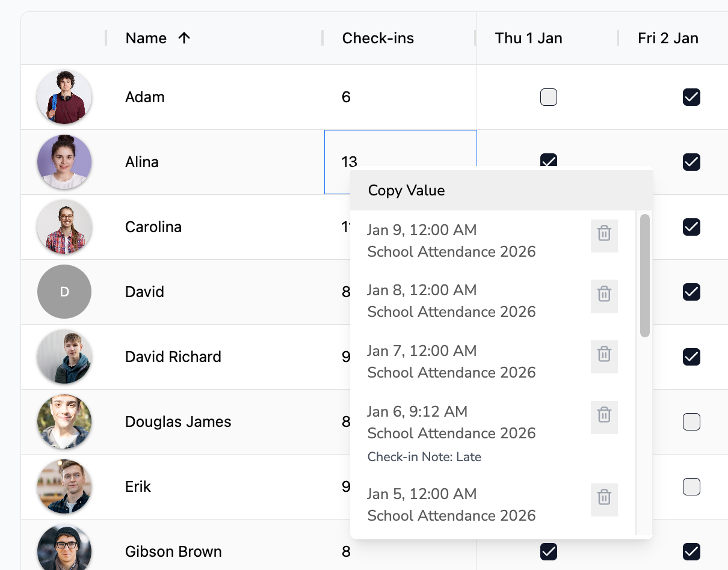Uncheck Adam's Fri 2 Jan checkbox
The height and width of the screenshot is (570, 728).
[x=691, y=97]
